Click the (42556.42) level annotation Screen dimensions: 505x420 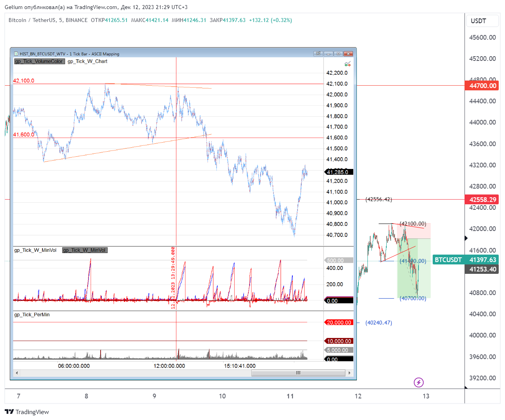tap(379, 199)
